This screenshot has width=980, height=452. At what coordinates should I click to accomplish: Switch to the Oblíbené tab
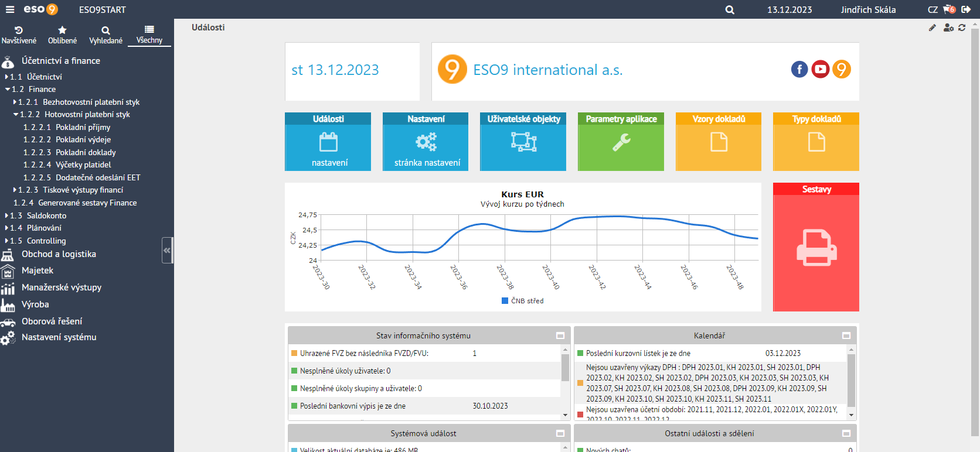coord(62,35)
